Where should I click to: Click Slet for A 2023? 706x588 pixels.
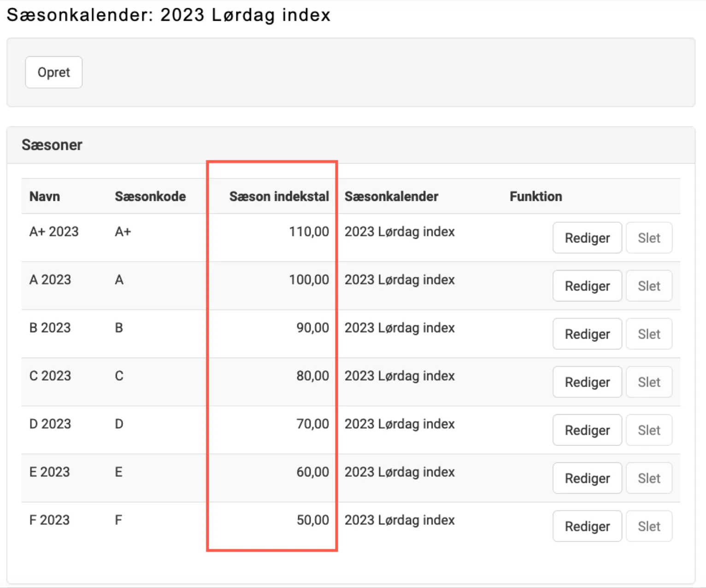tap(649, 286)
